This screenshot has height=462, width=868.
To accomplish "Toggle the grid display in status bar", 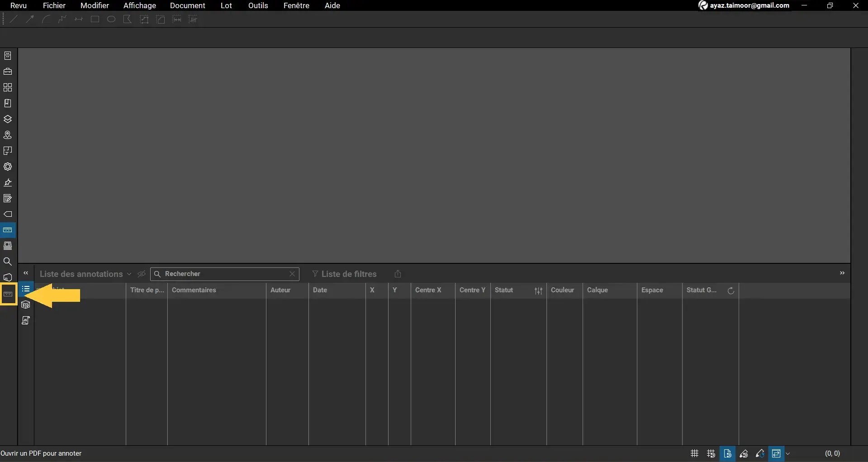I will click(x=695, y=454).
